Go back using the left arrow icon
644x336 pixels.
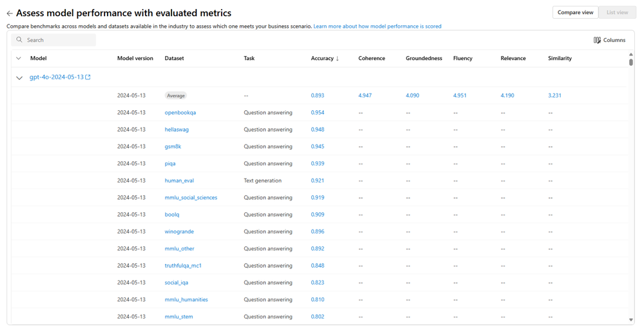10,14
